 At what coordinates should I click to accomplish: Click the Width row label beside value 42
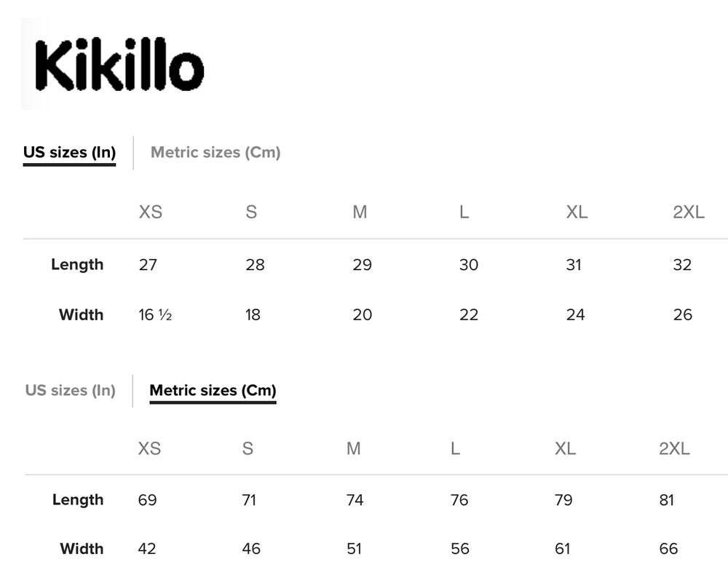point(82,549)
